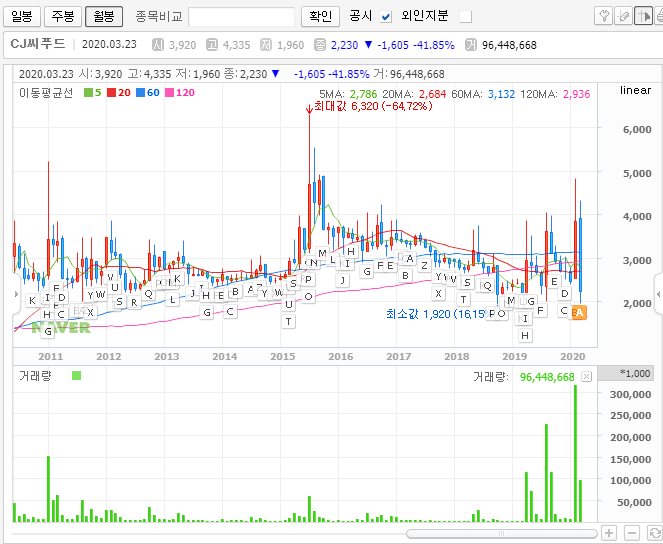Open the R disclosure marker
The height and width of the screenshot is (544, 663).
[x=134, y=303]
